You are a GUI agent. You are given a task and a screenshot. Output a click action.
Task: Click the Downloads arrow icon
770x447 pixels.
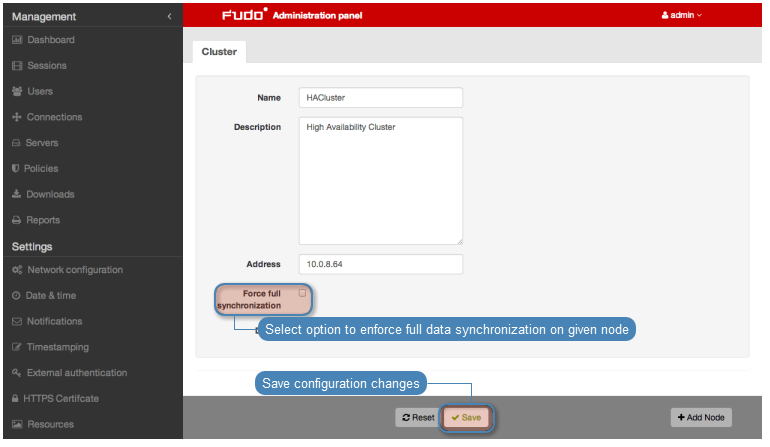point(17,194)
